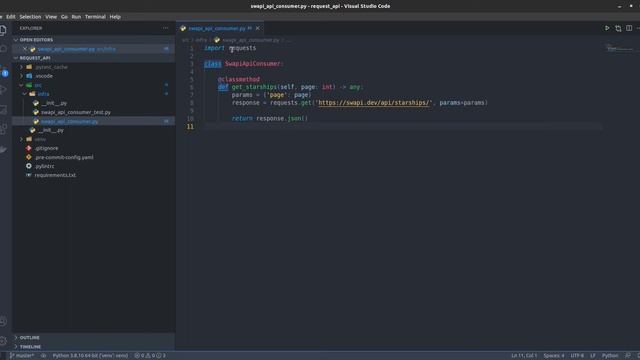Open changes icon in editor toolbar
This screenshot has width=640, height=360.
(618, 28)
